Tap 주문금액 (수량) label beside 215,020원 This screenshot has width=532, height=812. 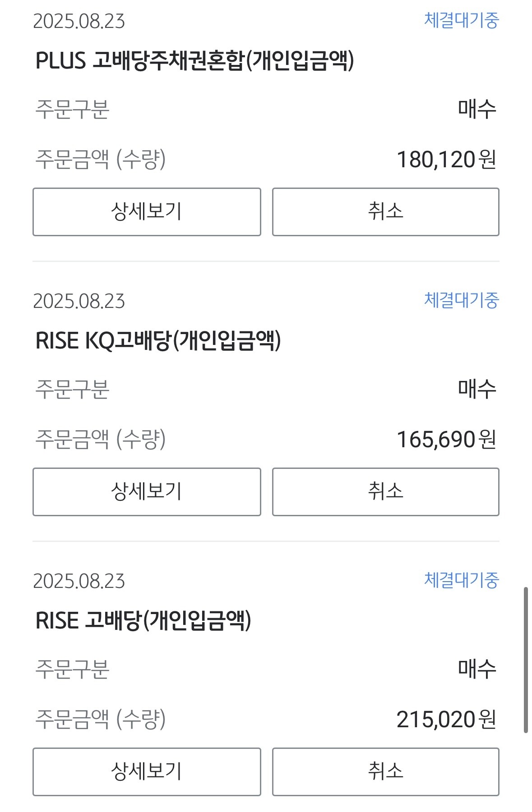click(x=101, y=720)
